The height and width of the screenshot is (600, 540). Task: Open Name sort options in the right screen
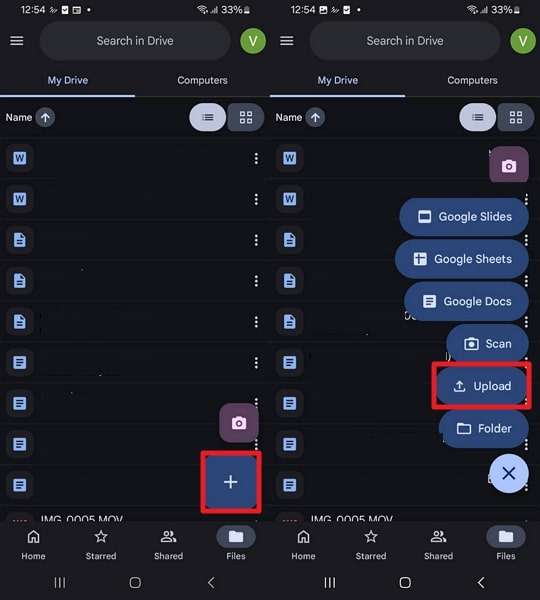(289, 117)
